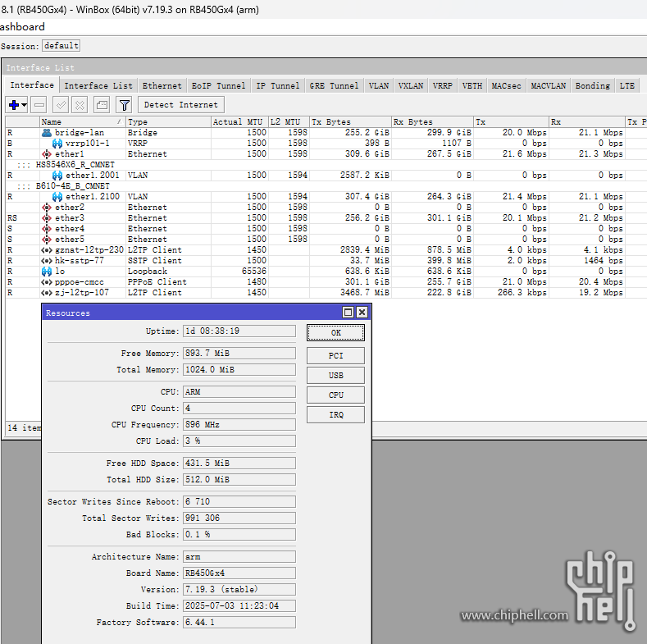Click the Filter funnel icon

(x=124, y=105)
